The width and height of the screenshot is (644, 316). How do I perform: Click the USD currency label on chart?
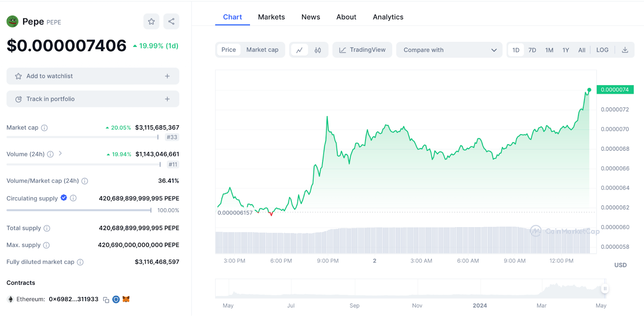click(620, 265)
